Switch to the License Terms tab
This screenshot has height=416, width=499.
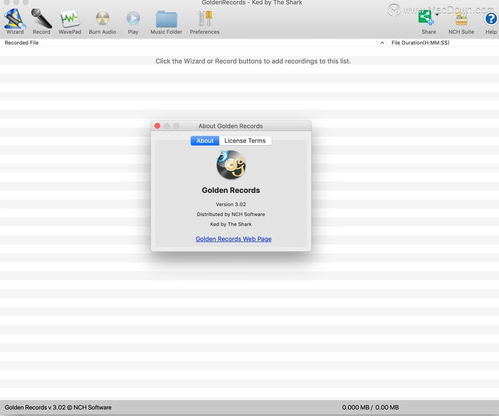(x=245, y=141)
